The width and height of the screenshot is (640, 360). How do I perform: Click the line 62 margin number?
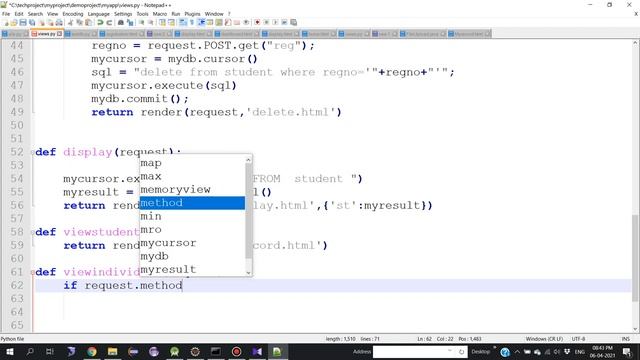pyautogui.click(x=17, y=285)
